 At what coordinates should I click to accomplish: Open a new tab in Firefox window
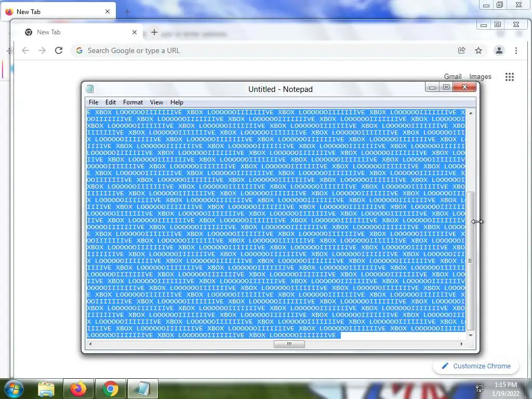click(x=127, y=12)
